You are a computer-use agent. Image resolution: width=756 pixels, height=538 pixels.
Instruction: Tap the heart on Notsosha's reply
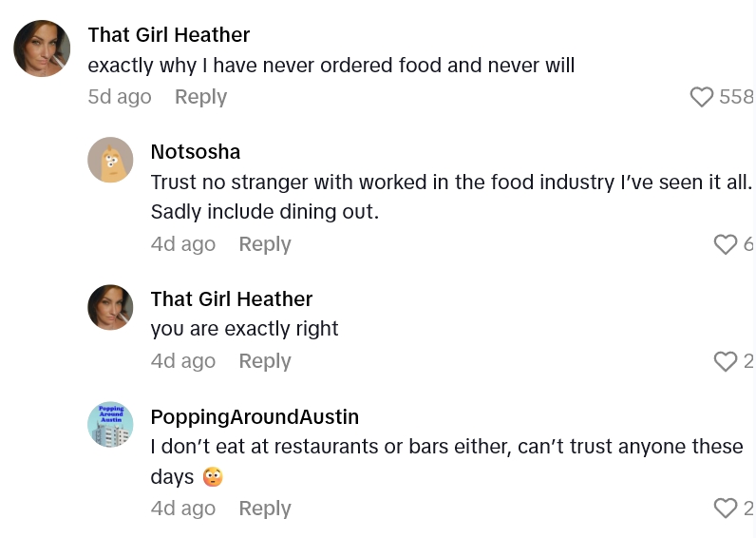725,244
